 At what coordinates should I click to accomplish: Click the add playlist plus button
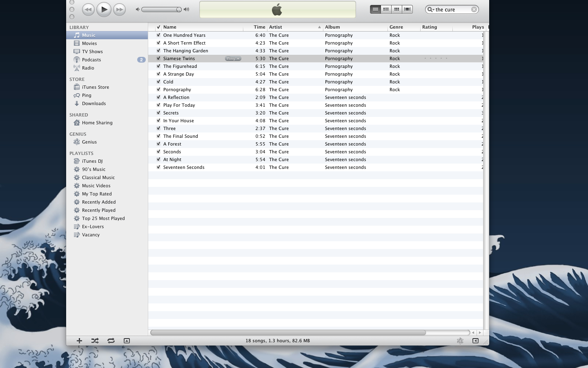[79, 341]
